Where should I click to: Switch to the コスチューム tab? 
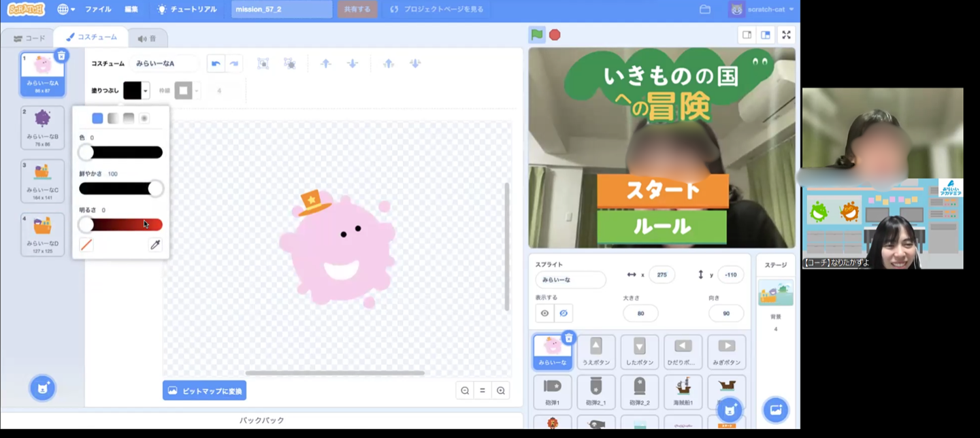(92, 37)
